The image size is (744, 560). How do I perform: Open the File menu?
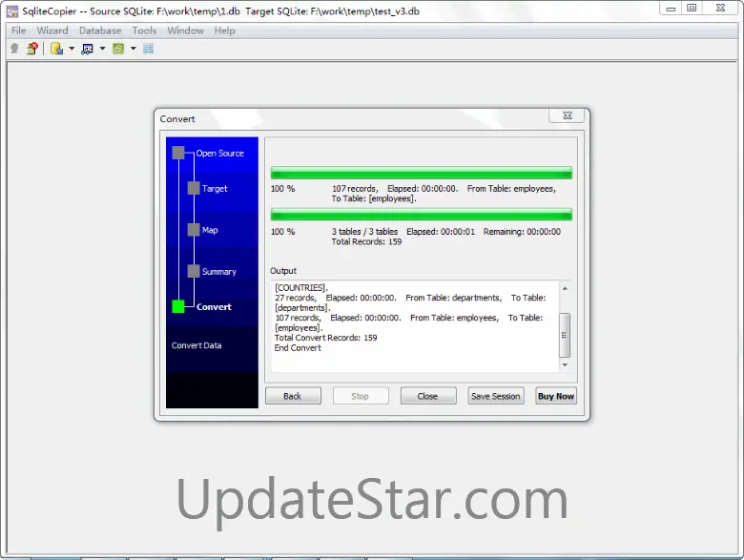(x=18, y=31)
